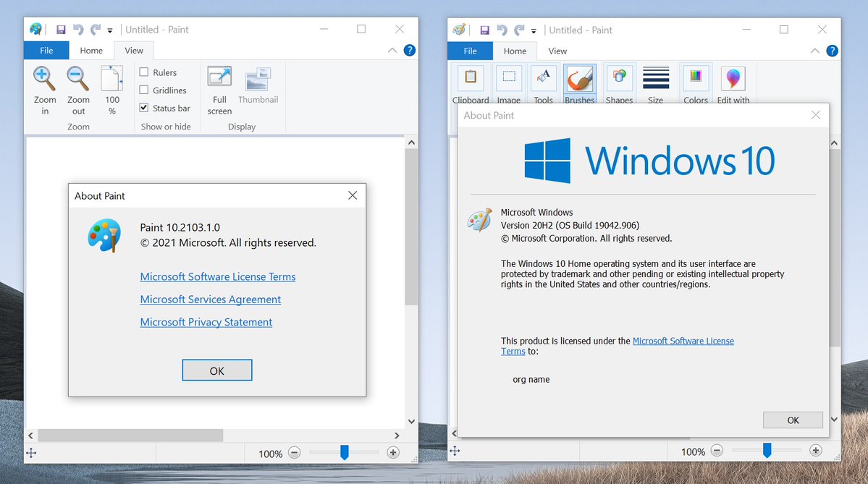Image resolution: width=868 pixels, height=484 pixels.
Task: Enable the Gridlines checkbox
Action: click(x=144, y=90)
